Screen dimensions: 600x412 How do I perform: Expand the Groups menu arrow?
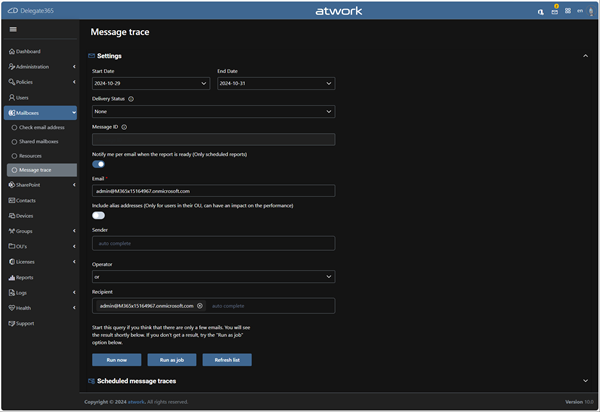[x=74, y=231]
